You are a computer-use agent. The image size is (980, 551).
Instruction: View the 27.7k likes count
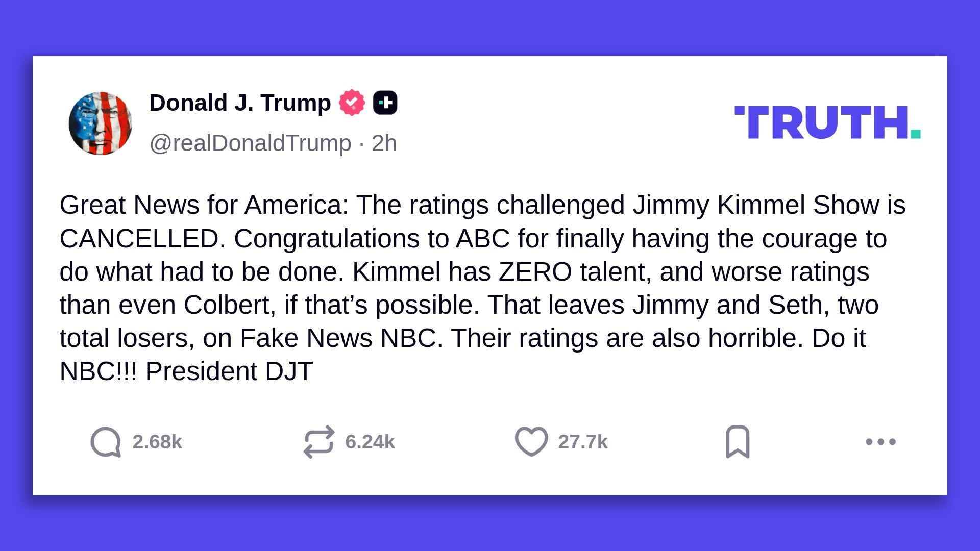point(583,442)
